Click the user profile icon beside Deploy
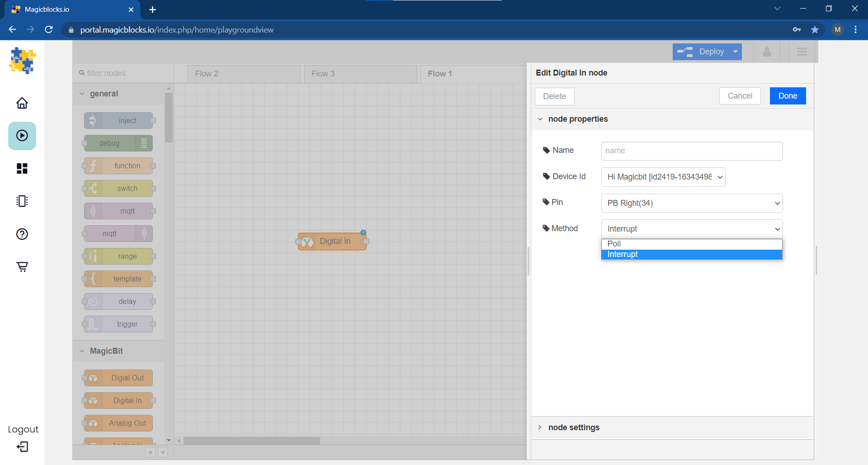The image size is (868, 465). pos(767,52)
